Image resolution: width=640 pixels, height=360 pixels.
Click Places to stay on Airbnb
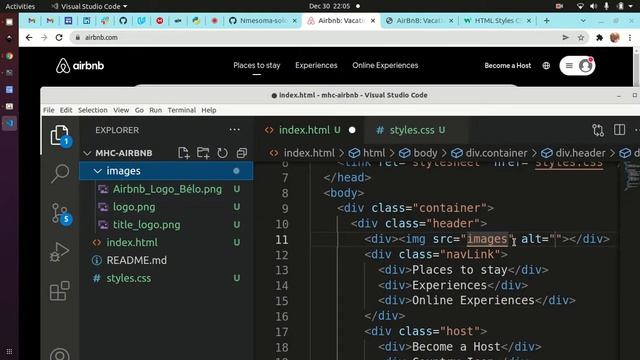[x=257, y=65]
